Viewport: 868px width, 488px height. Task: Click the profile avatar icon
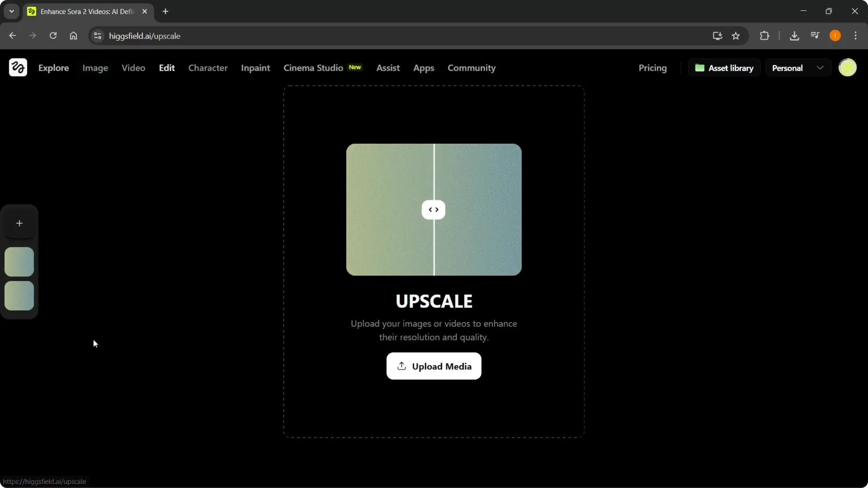point(848,67)
